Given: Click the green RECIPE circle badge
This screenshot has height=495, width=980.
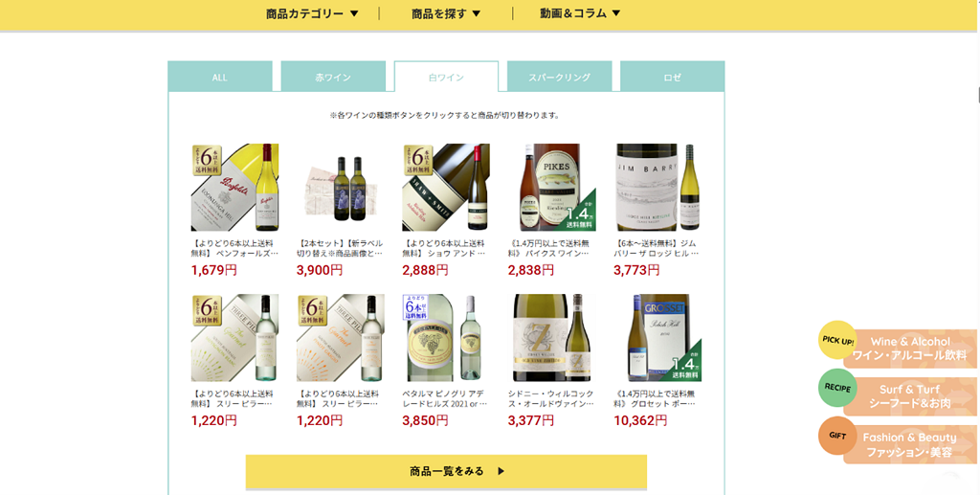Looking at the screenshot, I should coord(837,388).
